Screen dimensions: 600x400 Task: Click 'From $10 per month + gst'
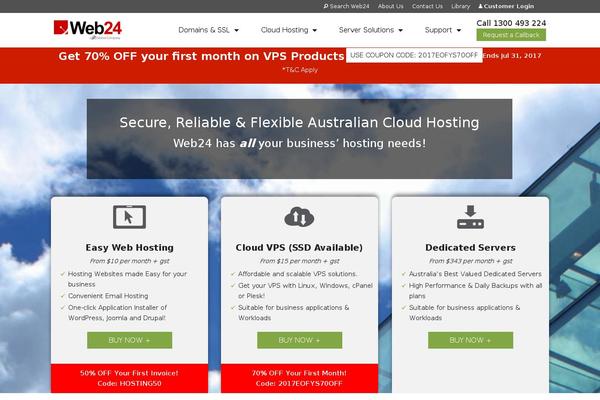[129, 261]
